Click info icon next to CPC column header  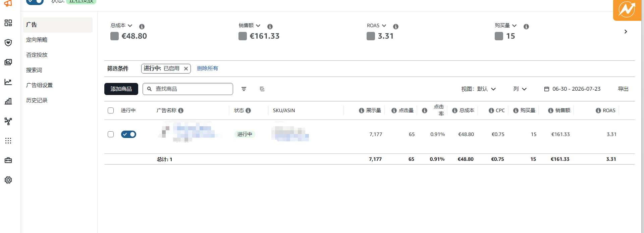[x=491, y=110]
